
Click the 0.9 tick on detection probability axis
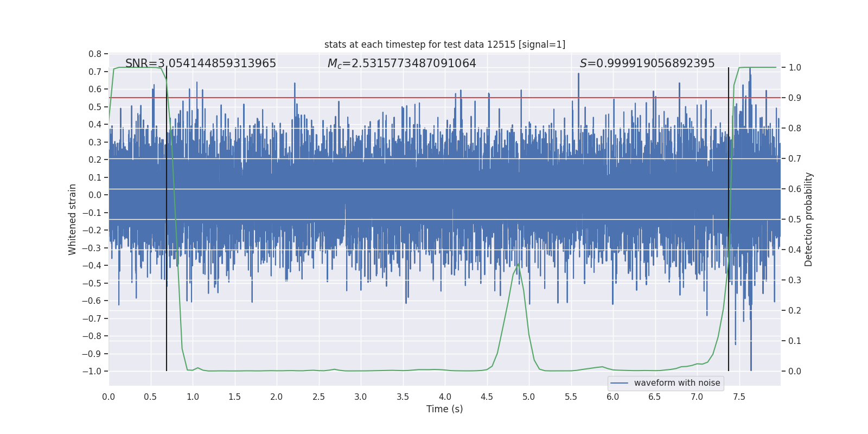coord(795,98)
